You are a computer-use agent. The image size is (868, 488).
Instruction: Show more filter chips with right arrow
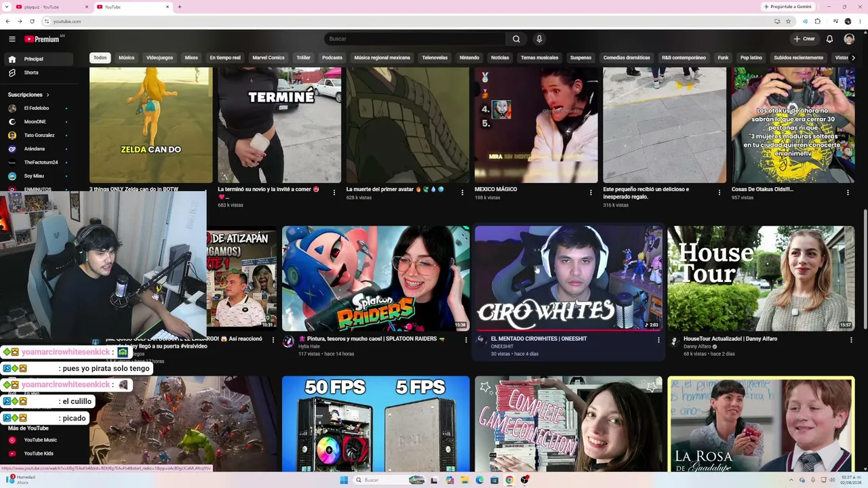tap(853, 58)
